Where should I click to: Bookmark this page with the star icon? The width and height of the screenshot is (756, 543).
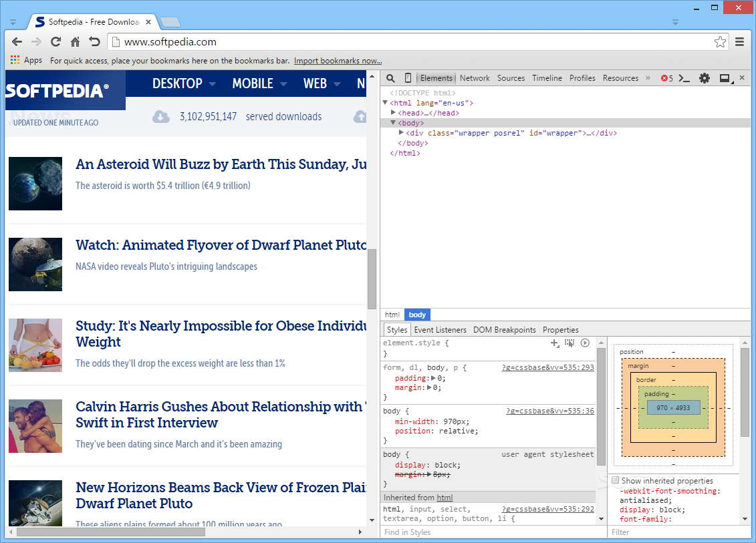tap(720, 42)
